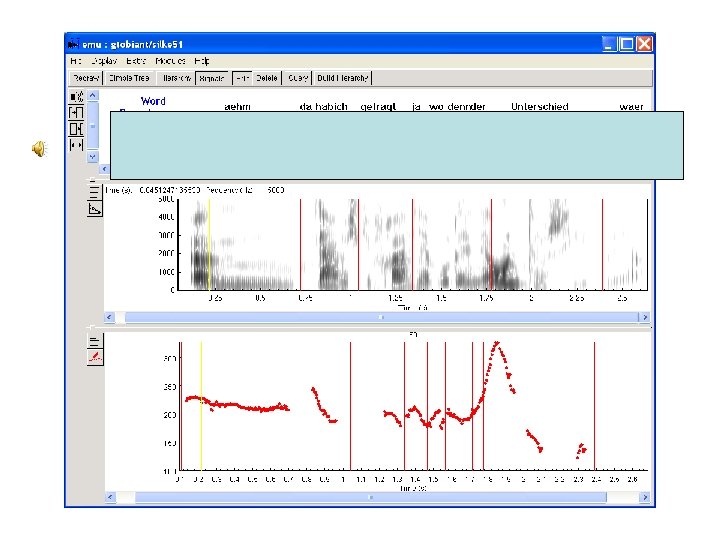
Task: Click the red boundary near 0.75 s in spectrogram
Action: pos(301,244)
